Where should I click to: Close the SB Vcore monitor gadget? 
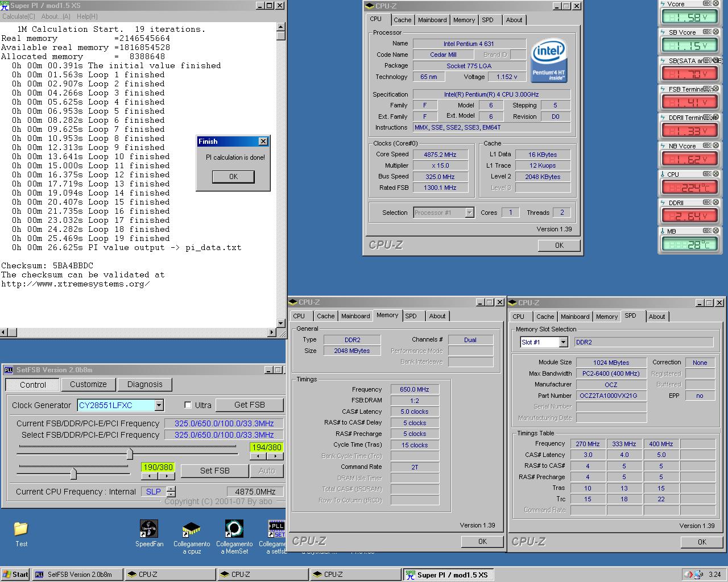(715, 32)
